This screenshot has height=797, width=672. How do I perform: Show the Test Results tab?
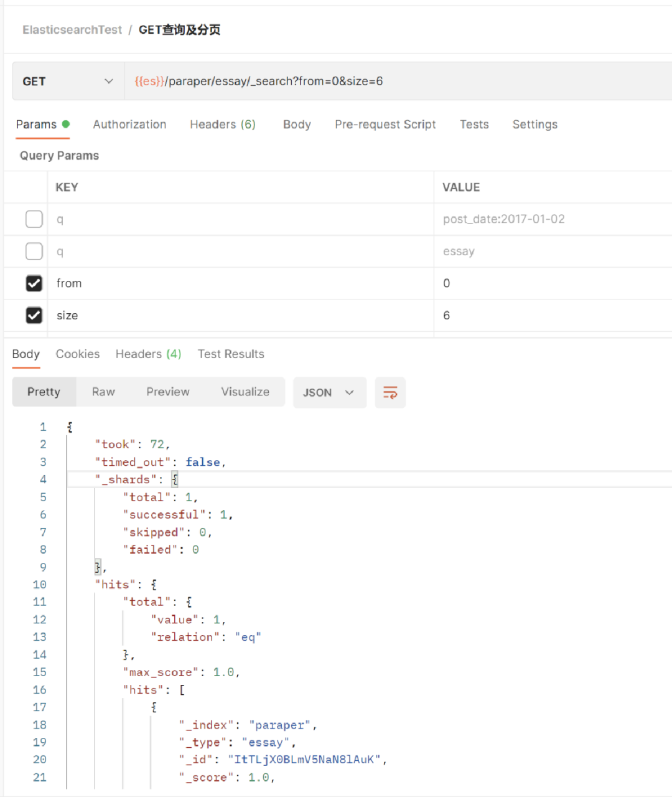click(231, 354)
